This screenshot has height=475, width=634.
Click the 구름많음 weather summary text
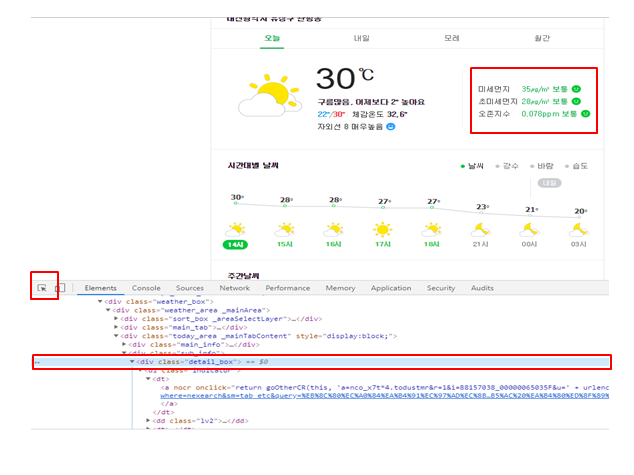371,102
